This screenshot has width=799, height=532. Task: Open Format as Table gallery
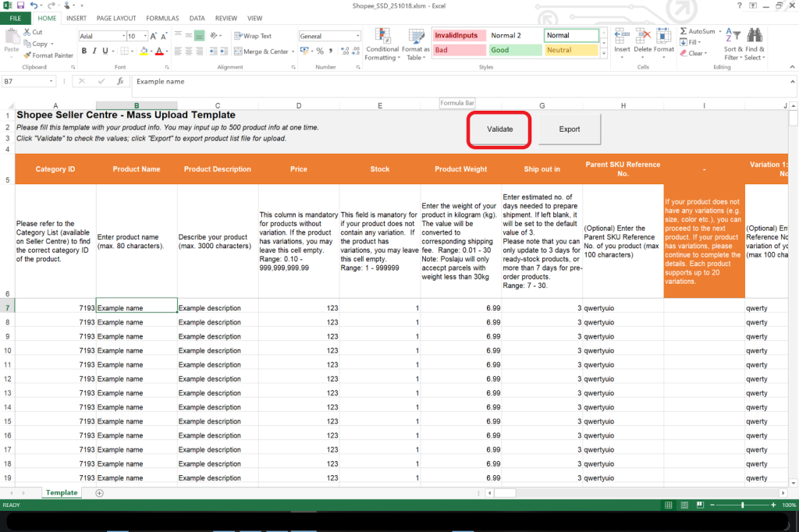point(416,44)
